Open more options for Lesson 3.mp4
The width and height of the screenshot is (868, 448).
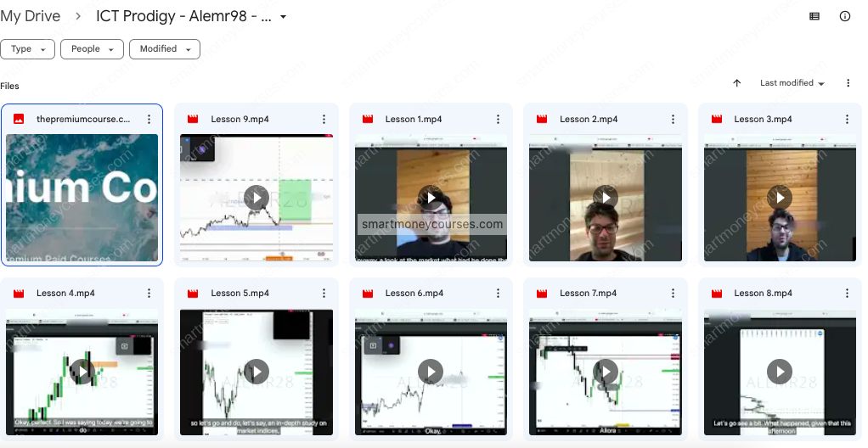[x=847, y=120]
